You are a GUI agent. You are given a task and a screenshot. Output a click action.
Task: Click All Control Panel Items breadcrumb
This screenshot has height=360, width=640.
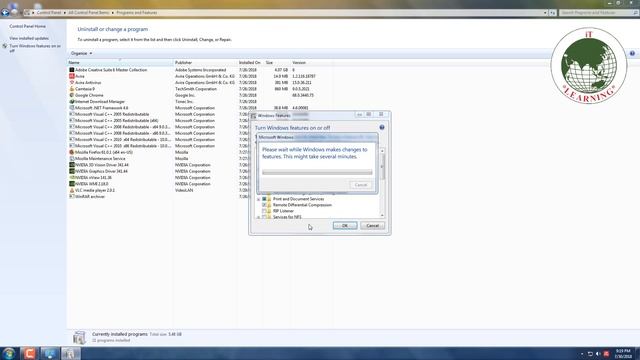click(x=89, y=13)
